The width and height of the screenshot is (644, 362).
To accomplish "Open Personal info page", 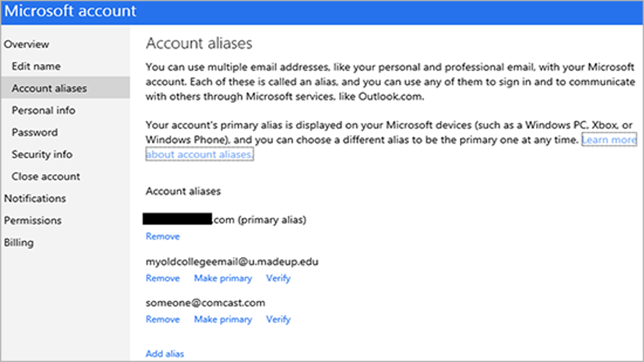I will [x=44, y=110].
